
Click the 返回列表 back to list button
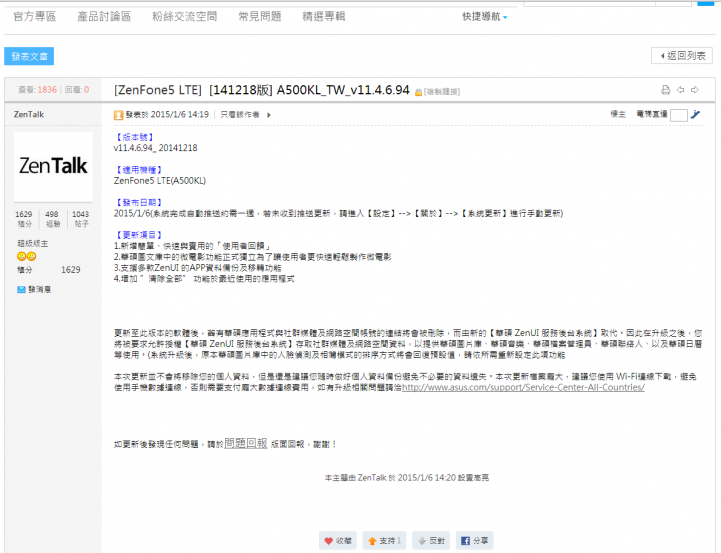tap(682, 56)
